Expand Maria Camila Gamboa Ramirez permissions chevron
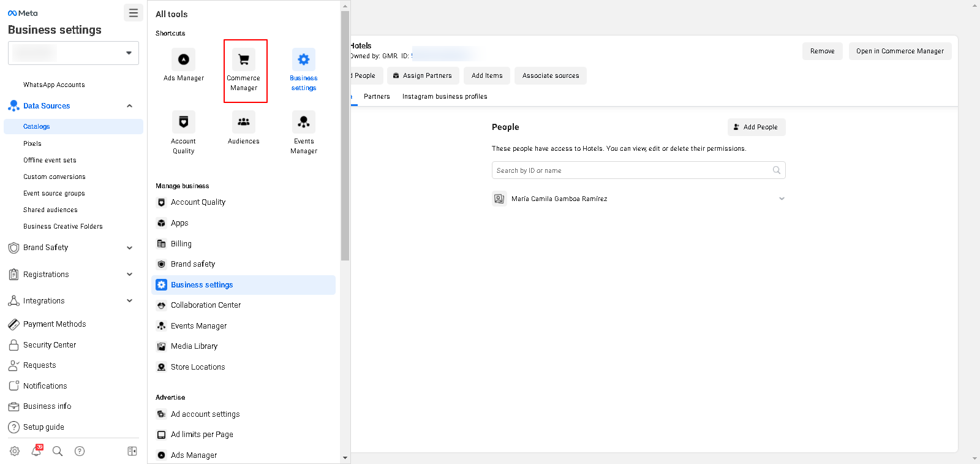This screenshot has height=464, width=980. pos(782,199)
